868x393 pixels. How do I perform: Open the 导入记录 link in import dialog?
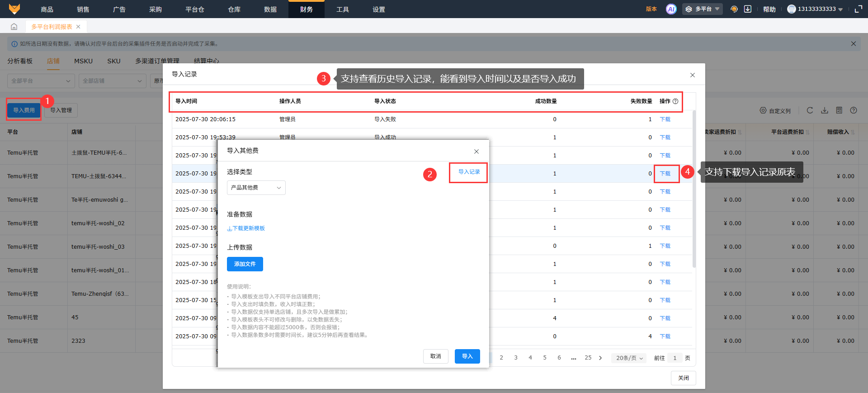pos(469,172)
